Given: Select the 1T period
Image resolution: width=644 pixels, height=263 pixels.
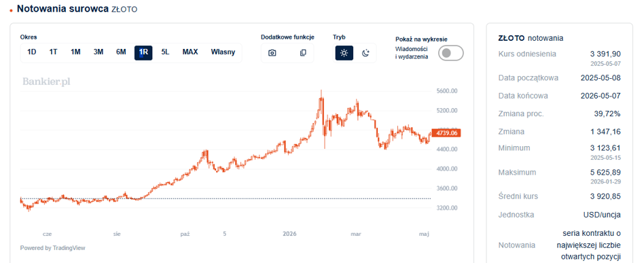Looking at the screenshot, I should coord(54,52).
